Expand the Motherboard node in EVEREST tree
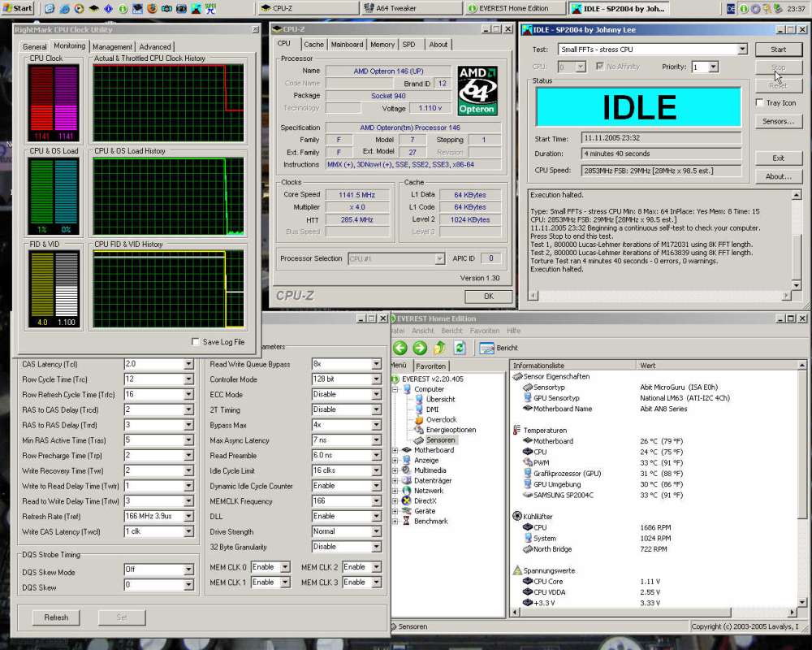This screenshot has width=812, height=650. coord(395,450)
